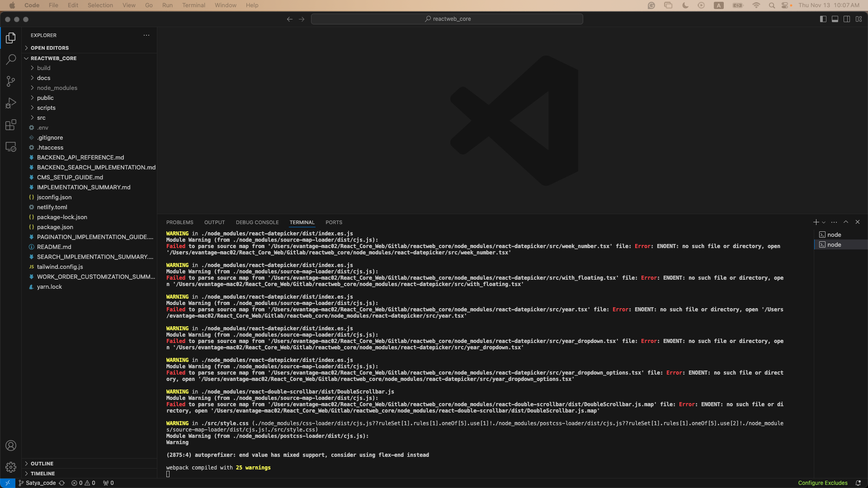Open the Extensions view

pyautogui.click(x=11, y=125)
